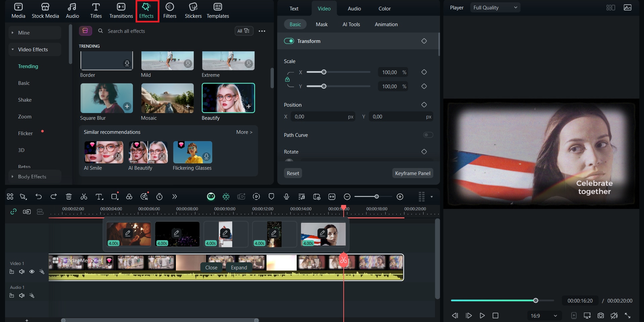Open the speed timer tool
The width and height of the screenshot is (644, 322).
(x=159, y=197)
